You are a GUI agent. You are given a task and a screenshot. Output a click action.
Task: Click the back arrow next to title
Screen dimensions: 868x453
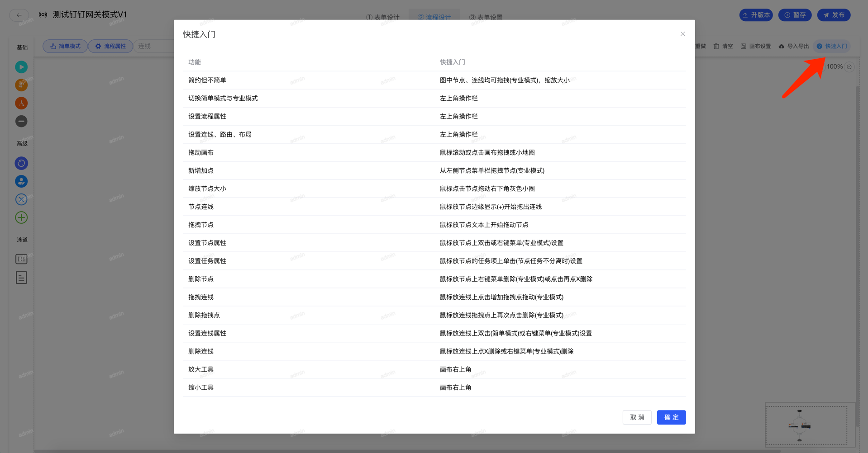[19, 15]
